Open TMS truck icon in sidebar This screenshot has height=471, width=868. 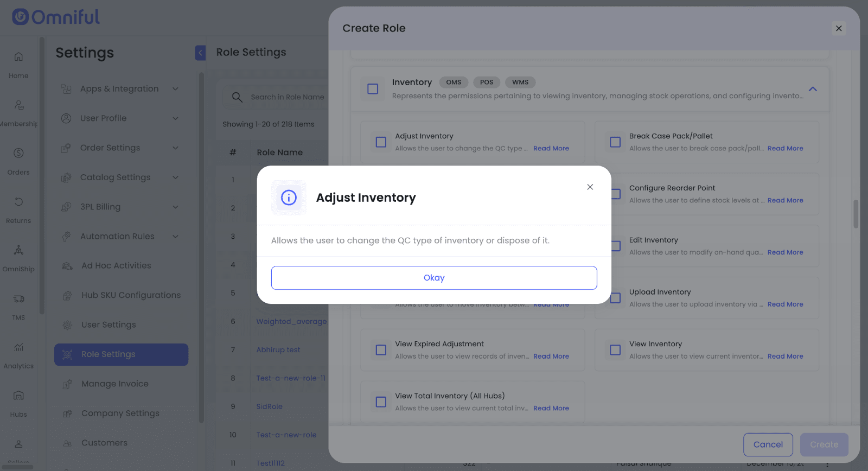coord(18,299)
